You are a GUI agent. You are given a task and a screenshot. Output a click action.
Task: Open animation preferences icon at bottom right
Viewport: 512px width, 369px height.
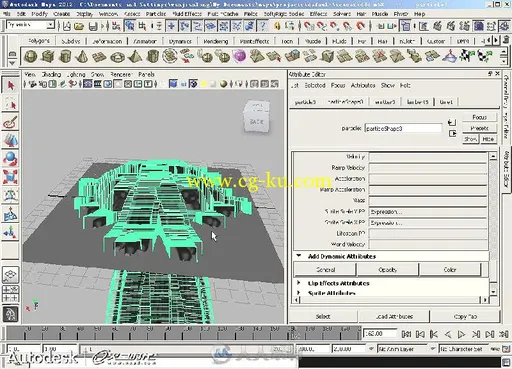[507, 349]
